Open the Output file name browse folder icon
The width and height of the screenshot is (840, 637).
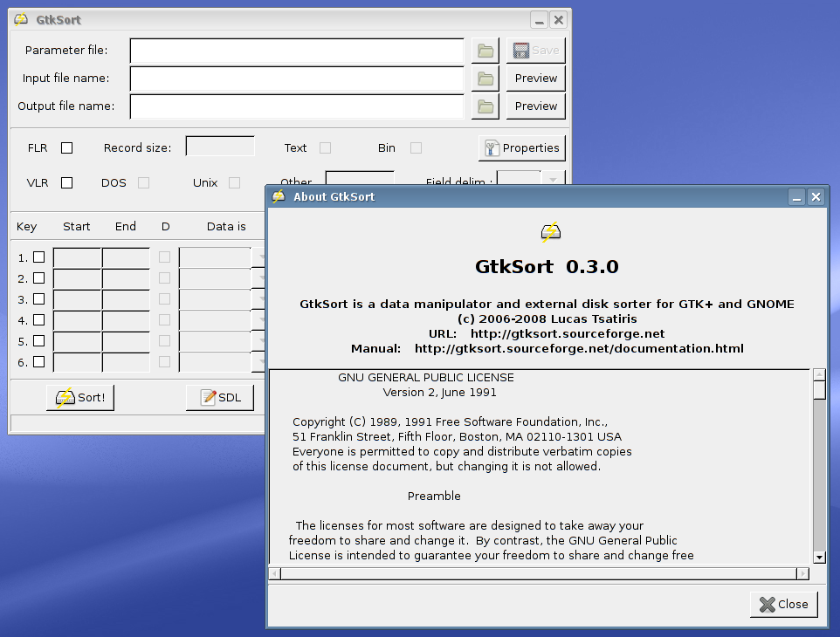pos(485,106)
